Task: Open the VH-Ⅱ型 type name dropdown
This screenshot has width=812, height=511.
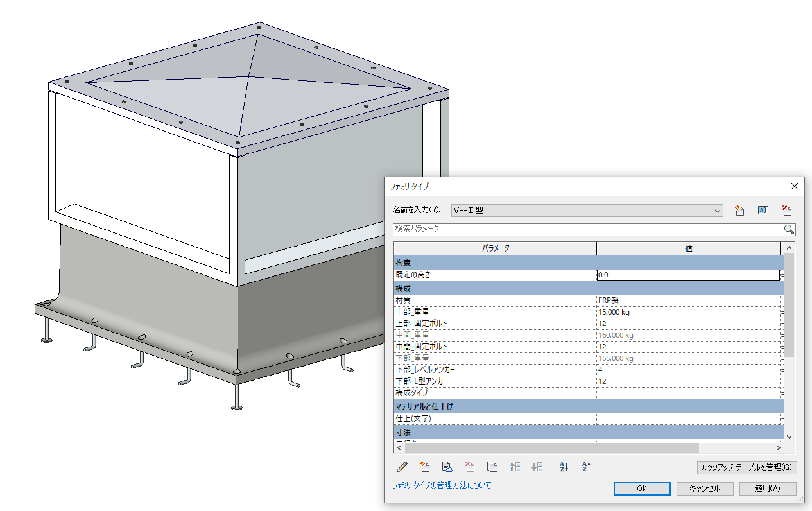Action: tap(718, 211)
